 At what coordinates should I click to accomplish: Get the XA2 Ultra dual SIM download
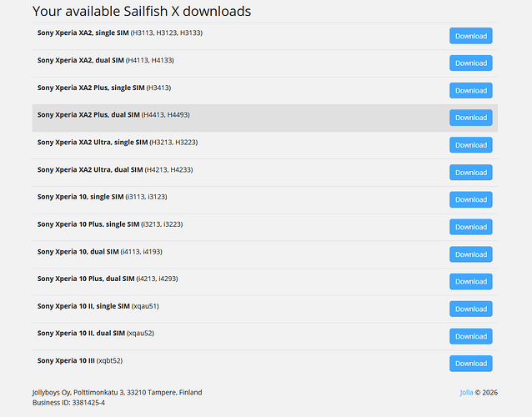point(470,172)
